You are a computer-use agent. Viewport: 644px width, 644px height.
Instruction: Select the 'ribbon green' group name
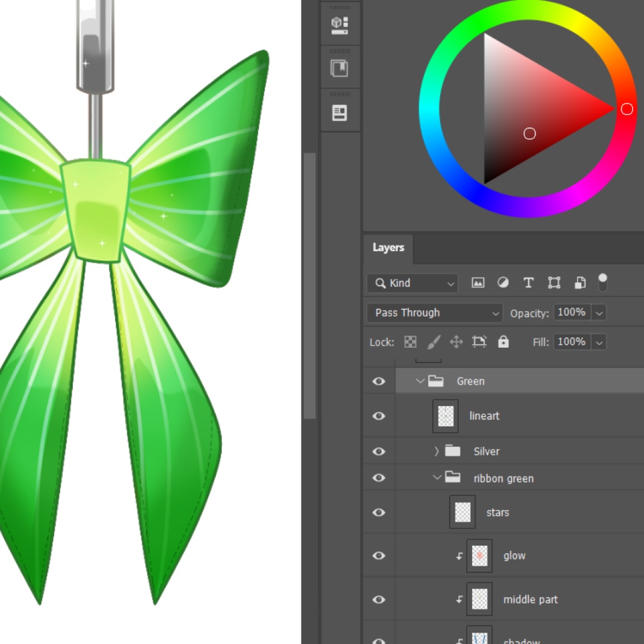tap(504, 479)
